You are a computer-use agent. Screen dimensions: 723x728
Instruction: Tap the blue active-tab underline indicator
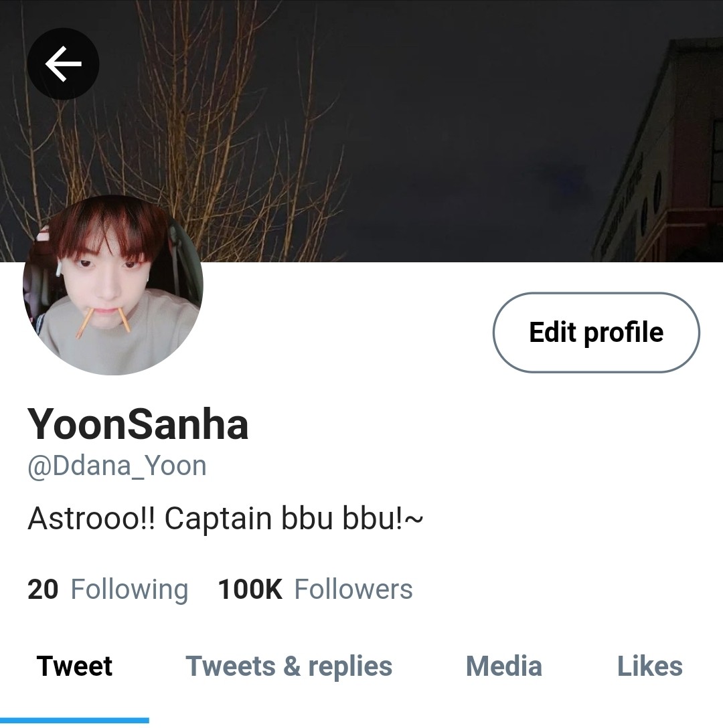pos(74,720)
